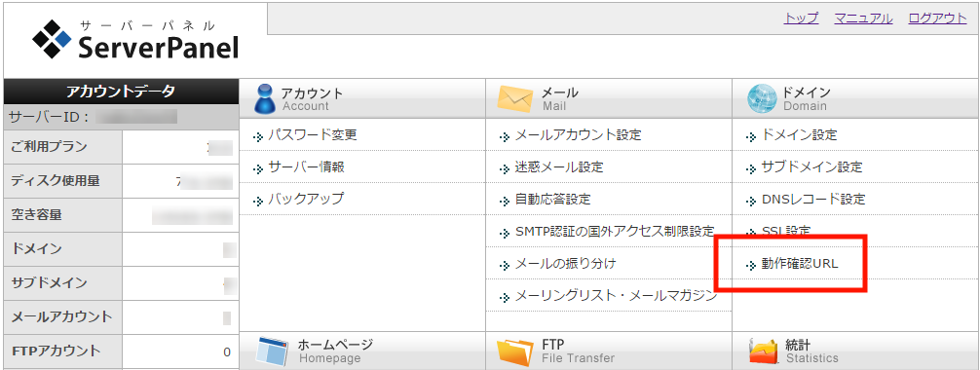This screenshot has height=370, width=980.
Task: Click the highlighted 動作確認URL entry
Action: point(800,264)
